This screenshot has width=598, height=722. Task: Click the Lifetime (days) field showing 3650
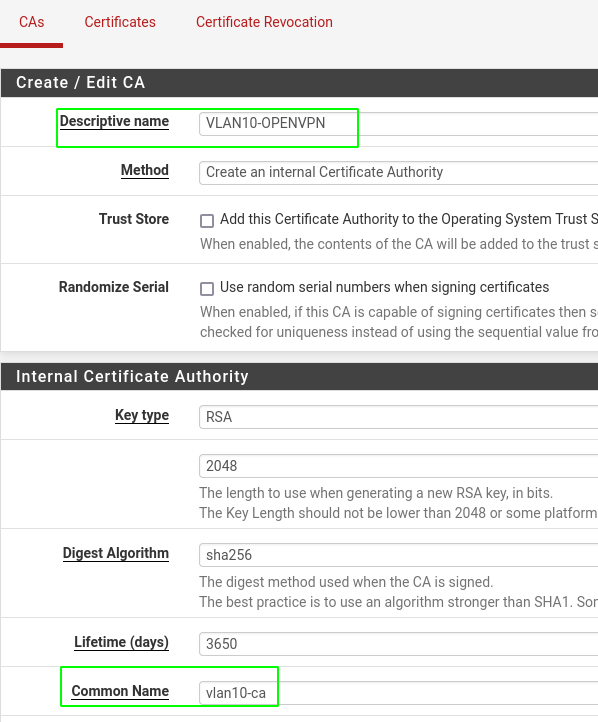398,644
